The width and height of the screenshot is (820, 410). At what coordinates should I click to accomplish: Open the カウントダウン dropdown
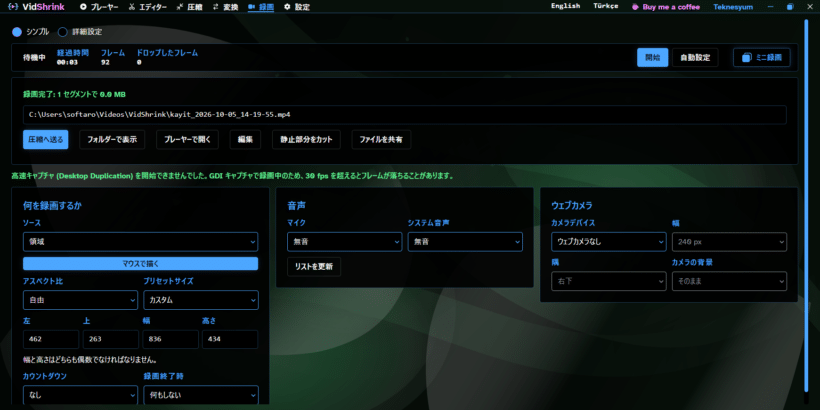coord(81,395)
